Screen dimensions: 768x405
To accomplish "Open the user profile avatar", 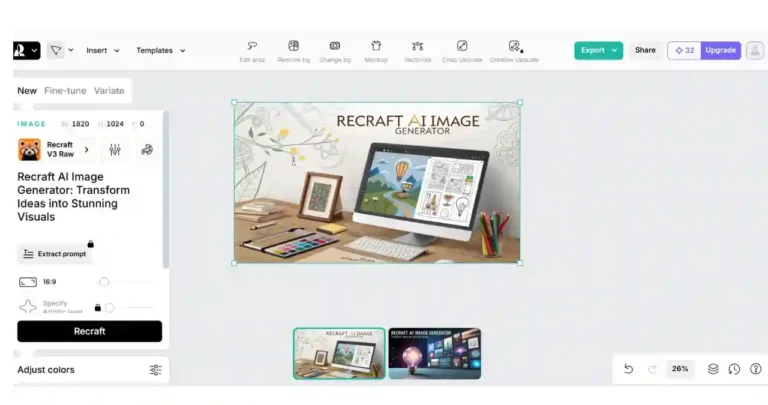I will tap(755, 50).
